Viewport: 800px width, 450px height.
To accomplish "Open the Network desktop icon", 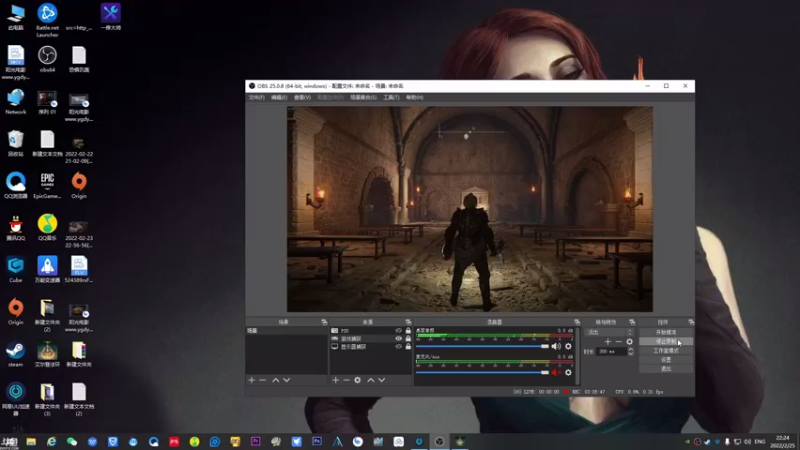I will 15,102.
